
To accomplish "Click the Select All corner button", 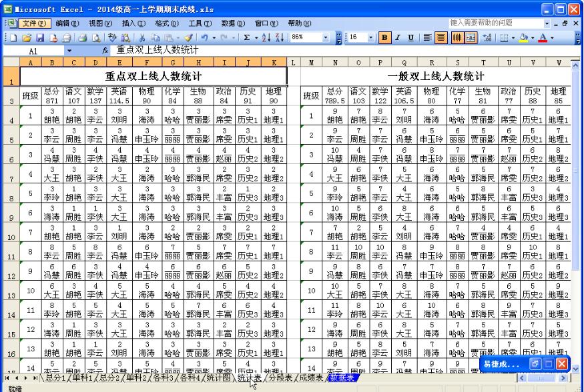I will tap(11, 62).
